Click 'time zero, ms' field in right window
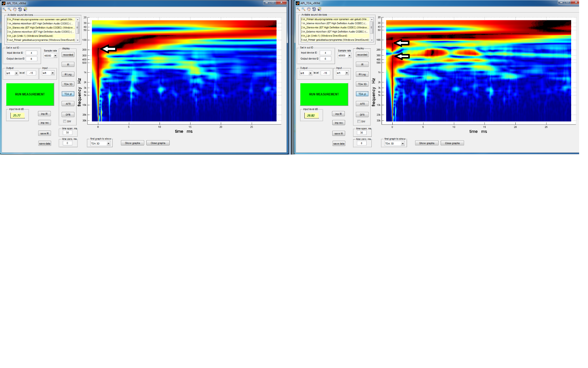This screenshot has width=588, height=368. [x=361, y=143]
